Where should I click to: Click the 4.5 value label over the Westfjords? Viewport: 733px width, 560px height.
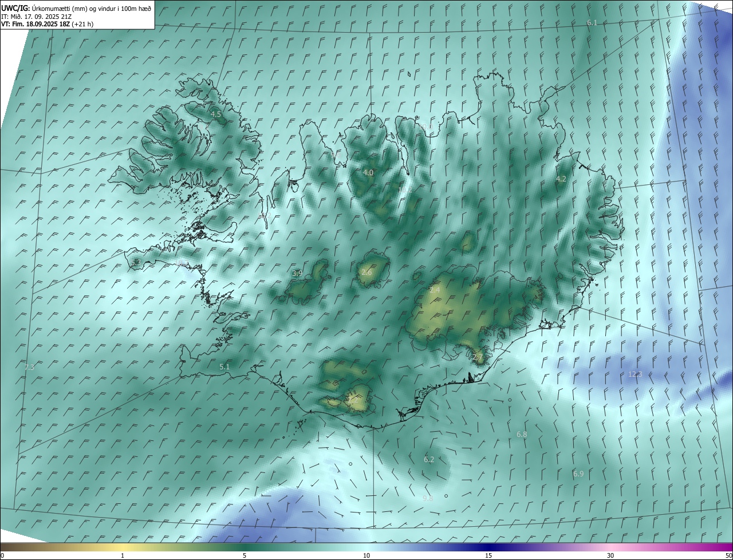click(216, 115)
